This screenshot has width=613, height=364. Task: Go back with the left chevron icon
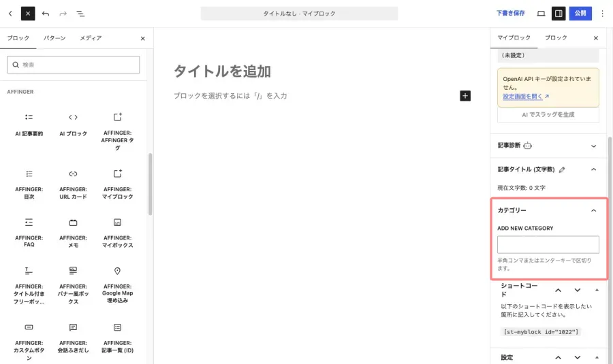pos(10,14)
